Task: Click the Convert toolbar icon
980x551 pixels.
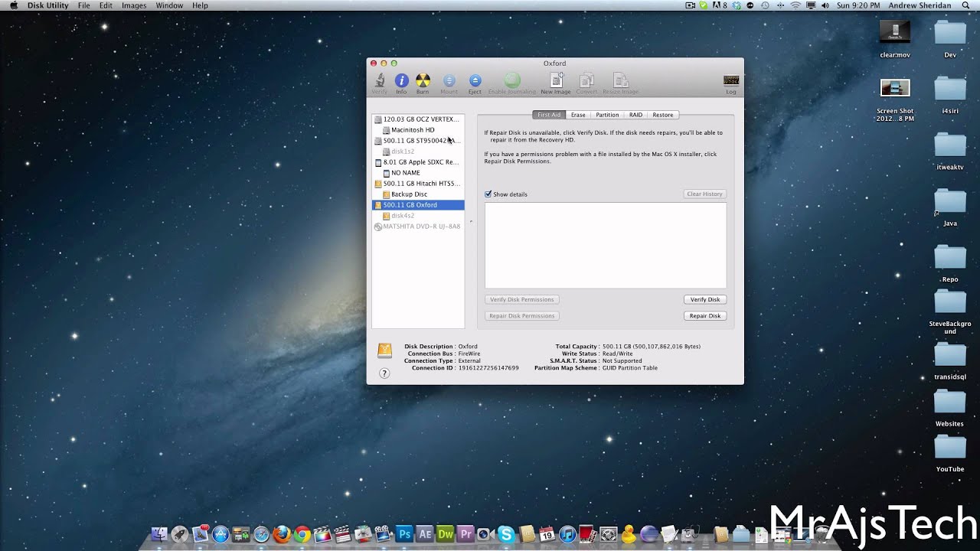Action: [x=587, y=80]
